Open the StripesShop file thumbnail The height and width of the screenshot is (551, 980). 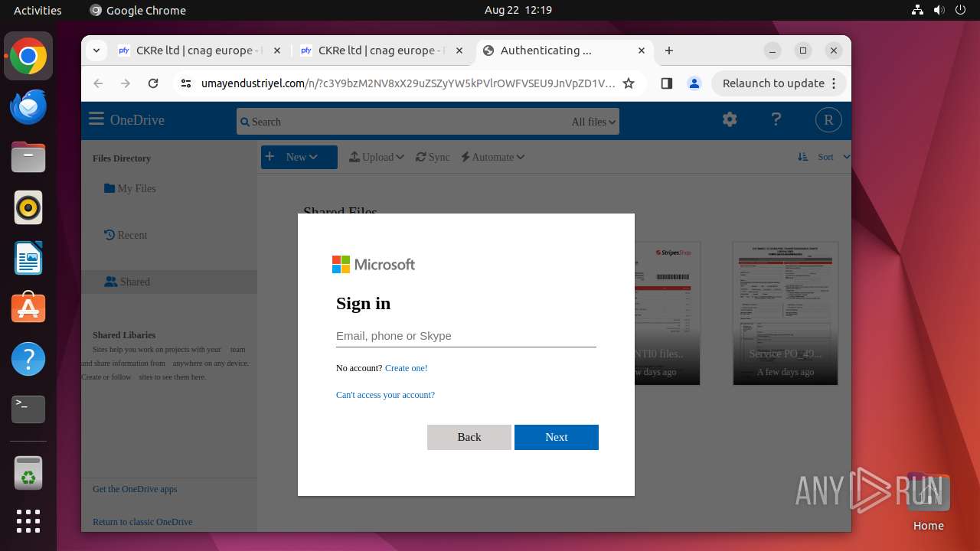click(x=667, y=314)
